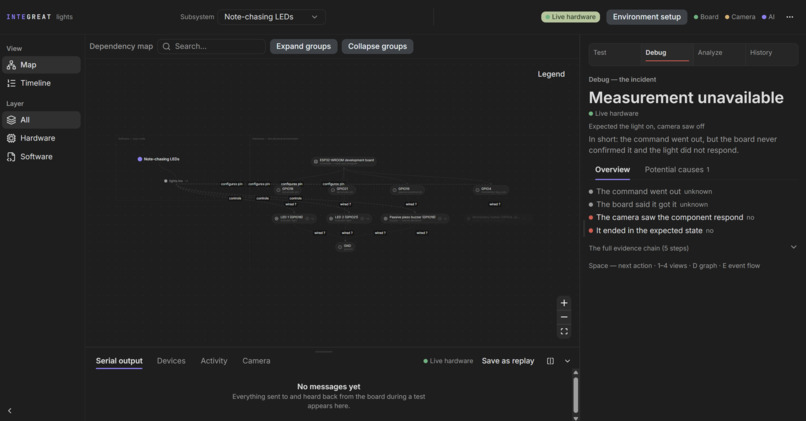Open the Activity tab
The width and height of the screenshot is (806, 421).
214,361
